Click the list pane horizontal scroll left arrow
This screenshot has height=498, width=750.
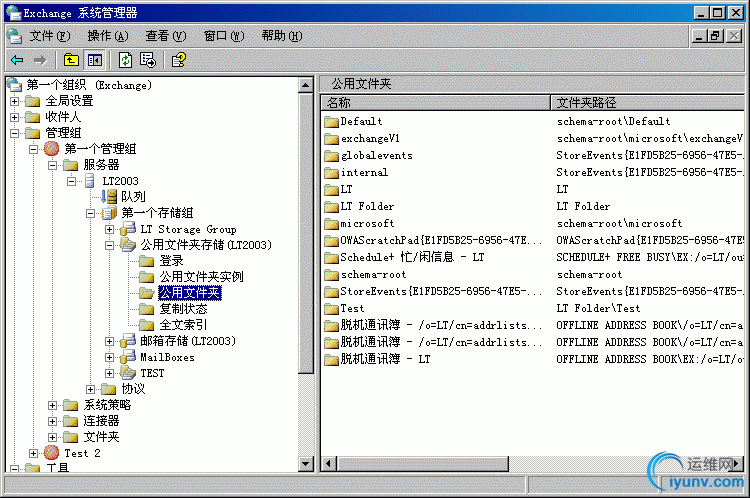pyautogui.click(x=328, y=464)
